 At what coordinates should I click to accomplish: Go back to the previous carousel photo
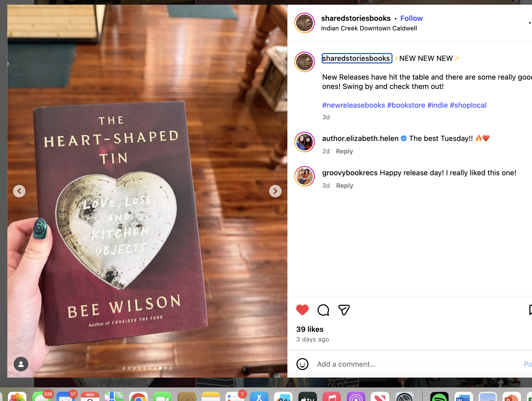point(19,191)
